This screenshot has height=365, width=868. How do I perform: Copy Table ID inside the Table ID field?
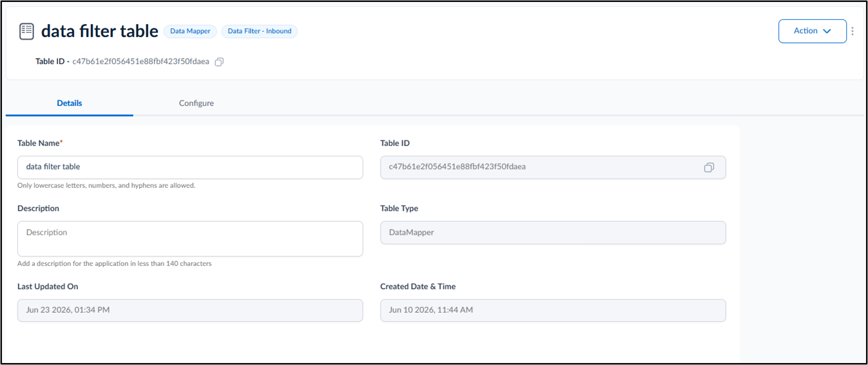click(709, 167)
